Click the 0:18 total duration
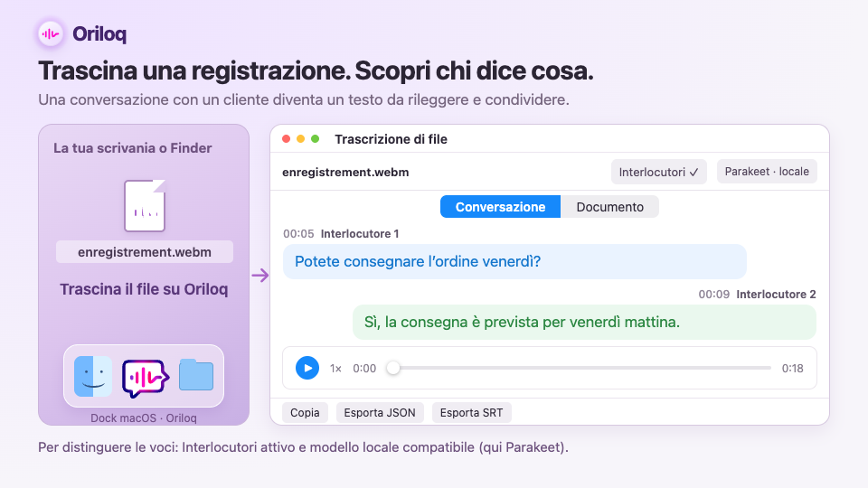868x488 pixels. coord(792,369)
